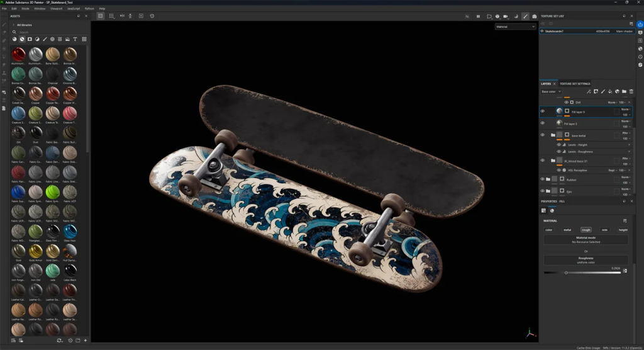The height and width of the screenshot is (350, 644).
Task: Filter assets by Fonts T icon
Action: 75,39
